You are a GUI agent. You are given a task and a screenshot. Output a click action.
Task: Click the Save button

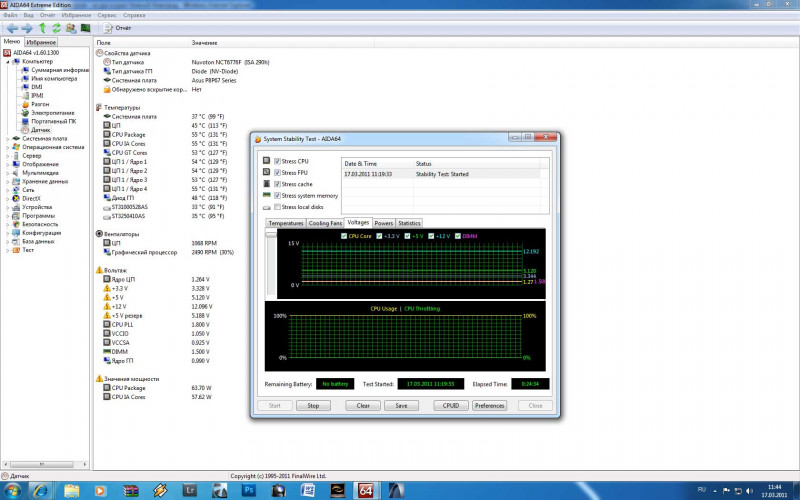(402, 406)
